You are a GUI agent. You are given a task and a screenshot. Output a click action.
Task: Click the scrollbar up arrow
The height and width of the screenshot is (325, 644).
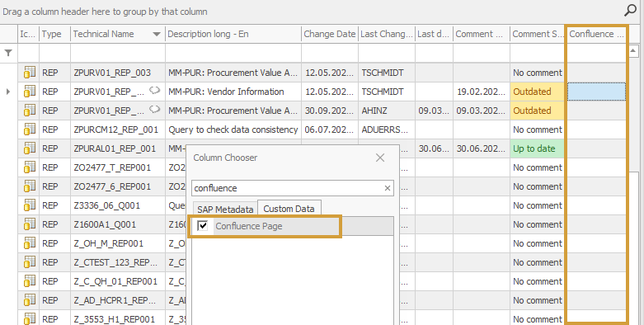[x=633, y=51]
